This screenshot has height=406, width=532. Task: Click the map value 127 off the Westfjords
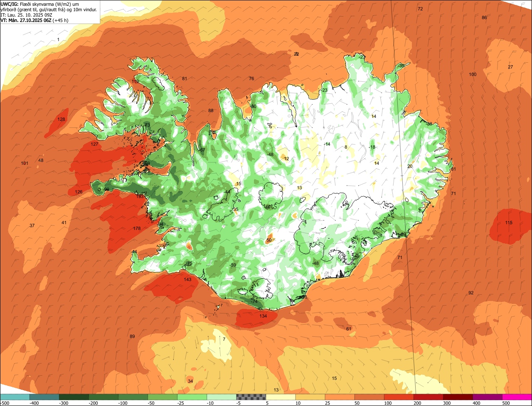(95, 144)
